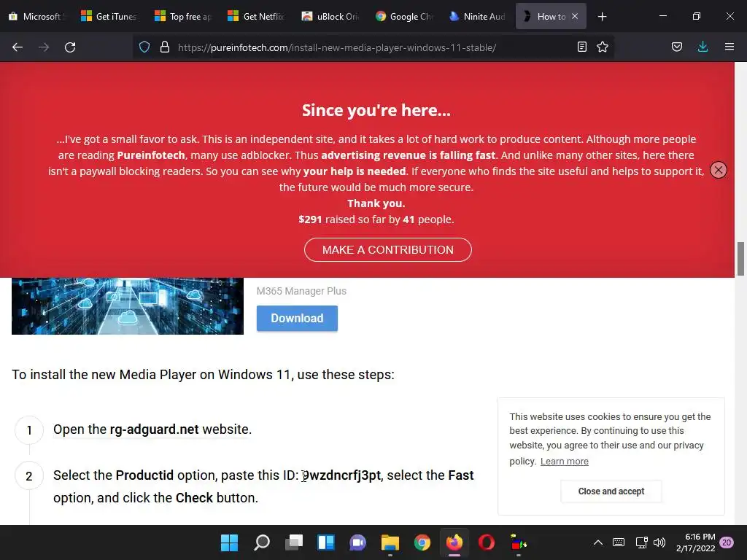Switch to the uBlock Origin tab
The image size is (747, 560).
pyautogui.click(x=330, y=16)
